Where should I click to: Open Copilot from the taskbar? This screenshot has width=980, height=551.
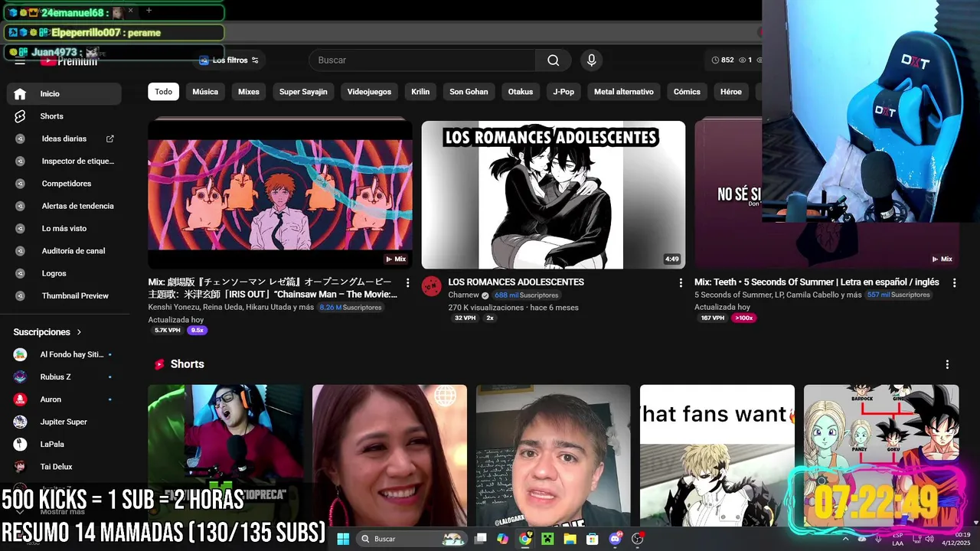point(502,539)
